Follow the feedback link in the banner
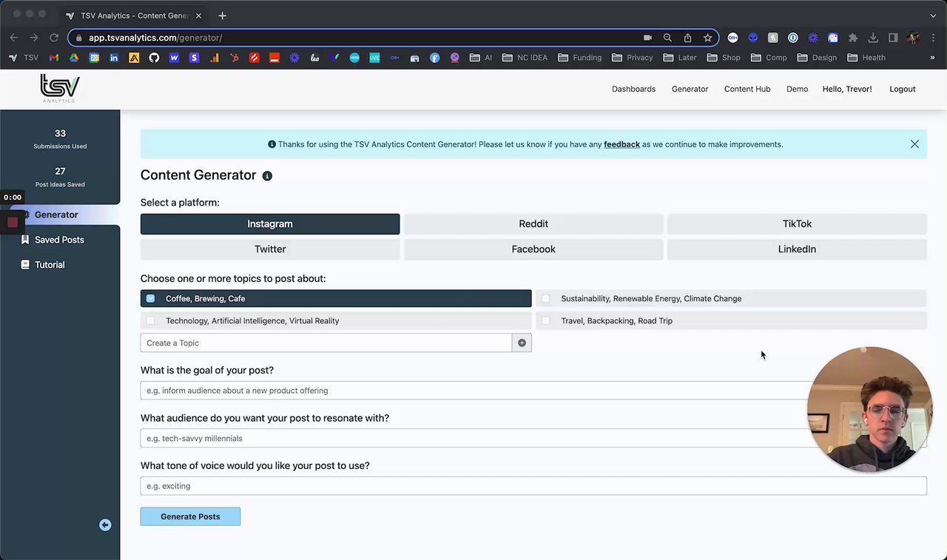The width and height of the screenshot is (947, 560). pos(621,144)
